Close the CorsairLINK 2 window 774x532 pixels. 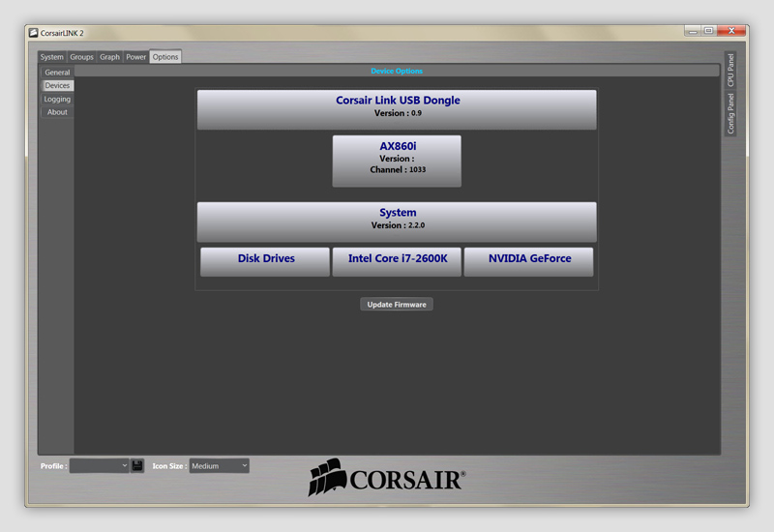tap(731, 31)
